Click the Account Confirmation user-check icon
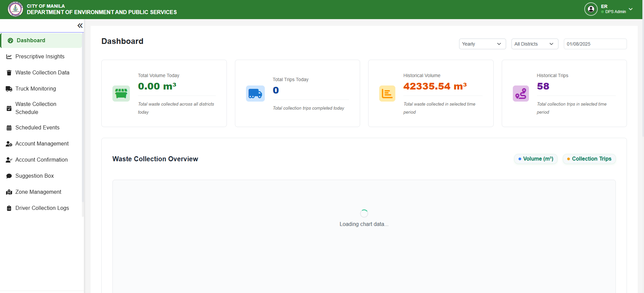 9,160
